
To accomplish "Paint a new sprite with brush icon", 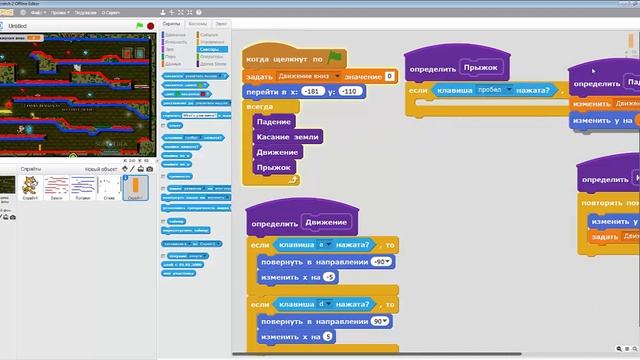I will [x=132, y=169].
